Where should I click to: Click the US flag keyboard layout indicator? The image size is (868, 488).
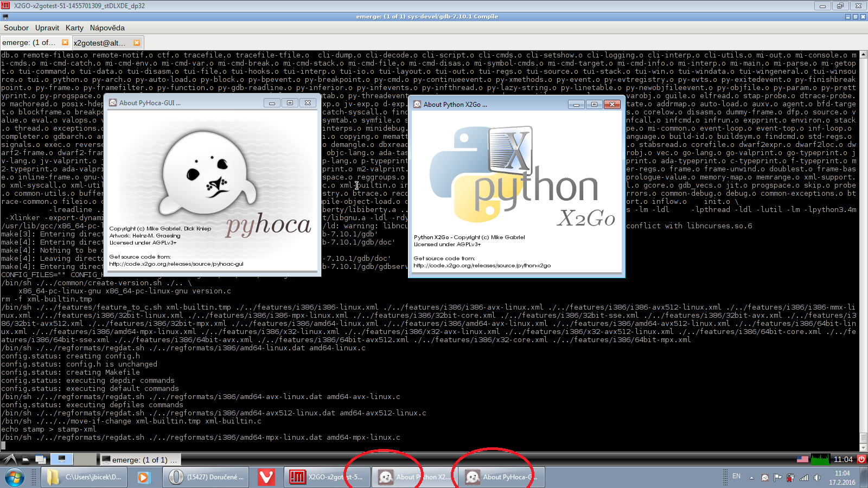coord(802,459)
